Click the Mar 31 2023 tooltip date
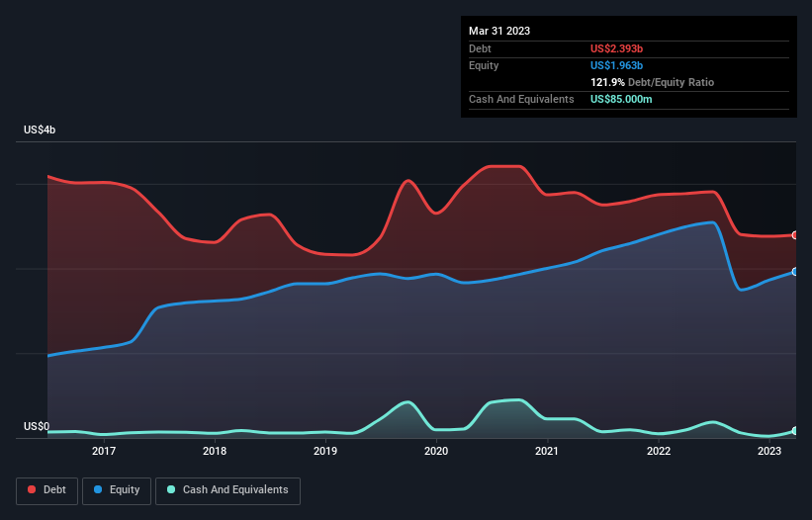 click(499, 31)
